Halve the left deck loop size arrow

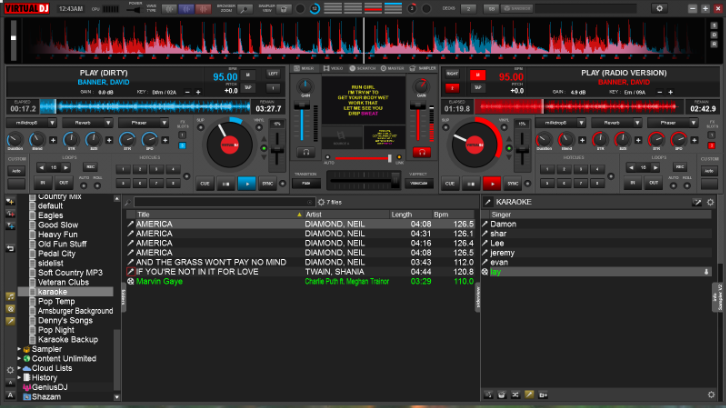[42, 168]
